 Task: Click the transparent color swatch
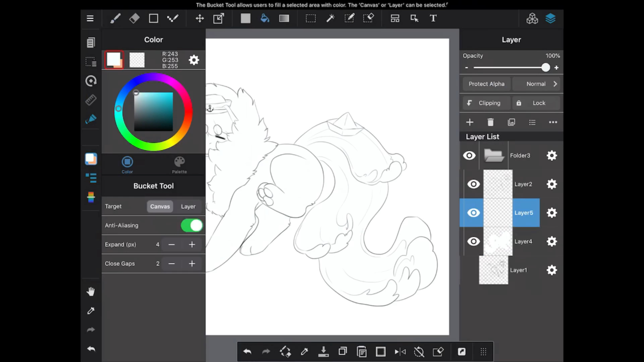coord(137,60)
